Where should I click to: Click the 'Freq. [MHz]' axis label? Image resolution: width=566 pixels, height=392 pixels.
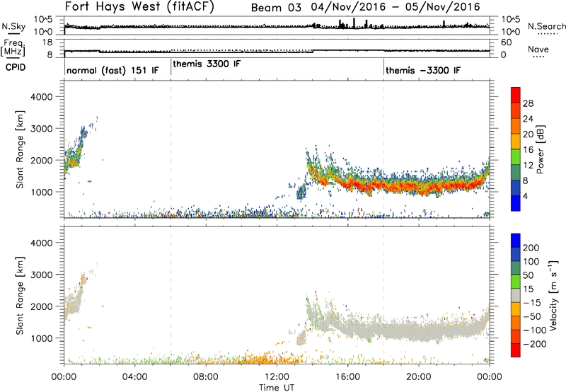13,48
